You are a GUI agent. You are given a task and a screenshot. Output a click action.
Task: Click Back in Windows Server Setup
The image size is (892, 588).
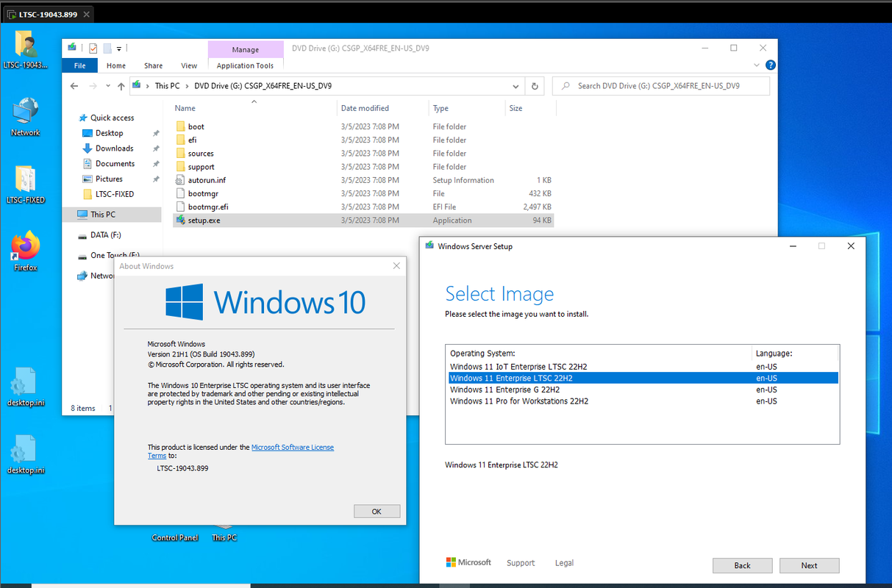point(742,565)
